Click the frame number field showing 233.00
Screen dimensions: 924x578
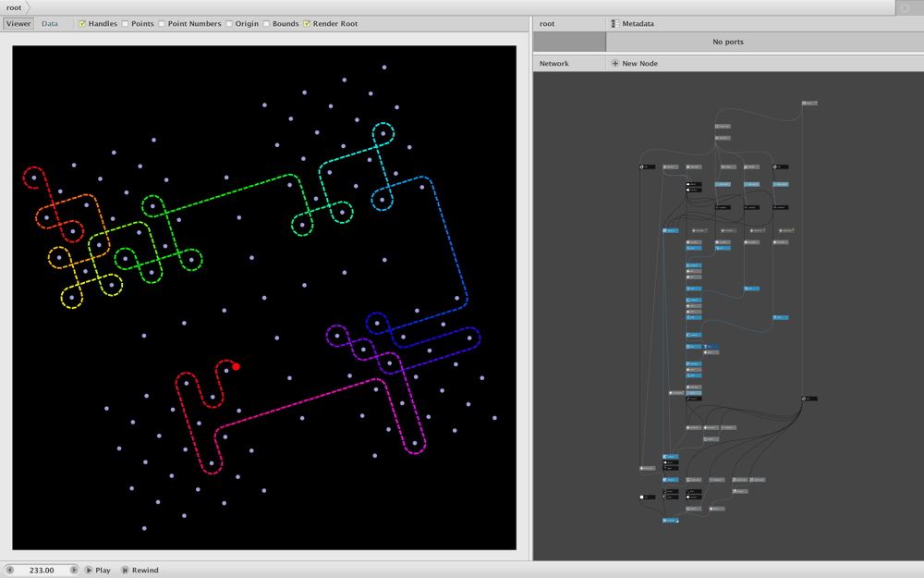[x=42, y=570]
